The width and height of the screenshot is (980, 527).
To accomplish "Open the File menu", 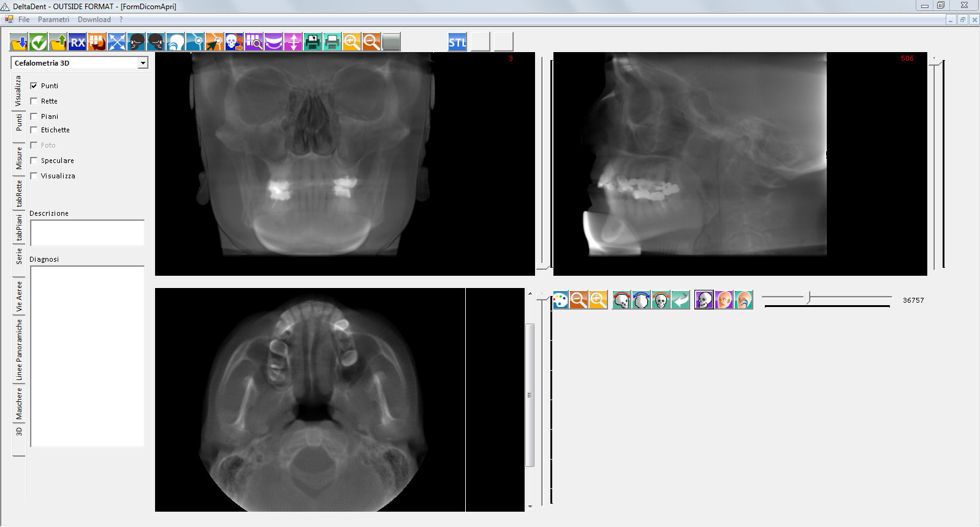I will point(24,20).
